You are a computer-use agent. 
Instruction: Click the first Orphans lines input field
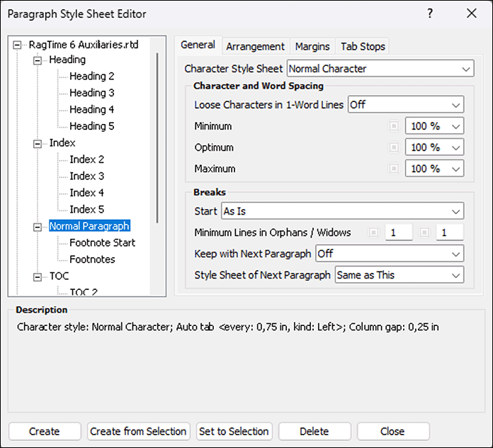click(x=399, y=233)
